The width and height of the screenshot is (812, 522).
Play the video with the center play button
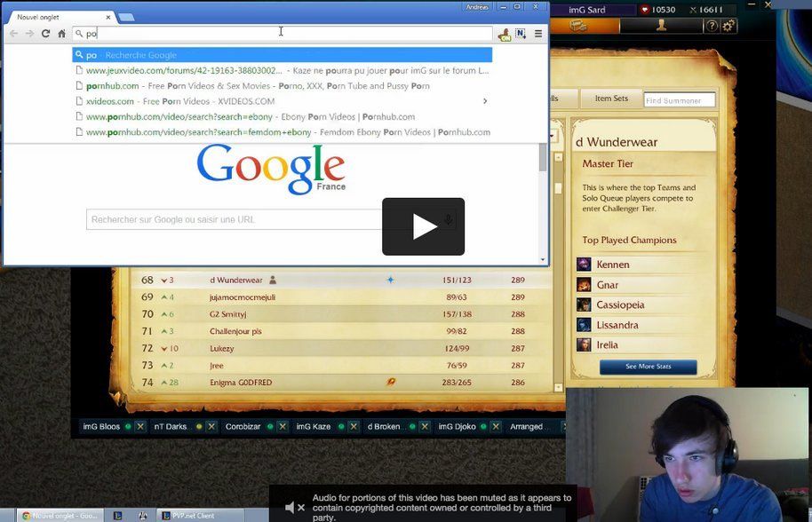coord(423,226)
